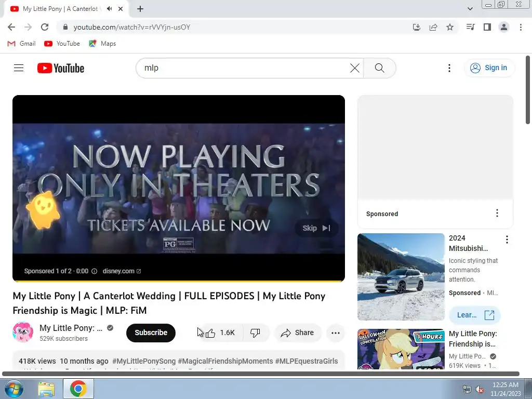Screen dimensions: 532x399
Task: Open the My Little Pony channel avatar
Action: pyautogui.click(x=23, y=332)
